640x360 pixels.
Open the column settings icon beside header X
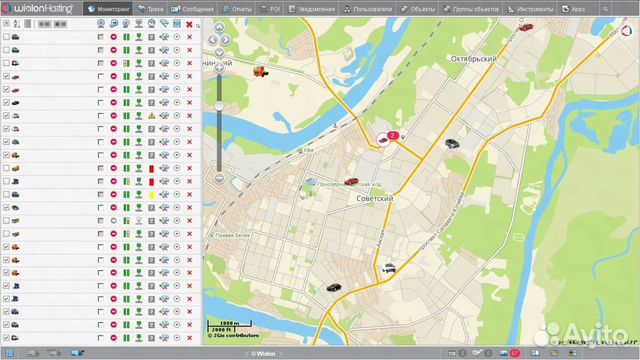[x=198, y=26]
